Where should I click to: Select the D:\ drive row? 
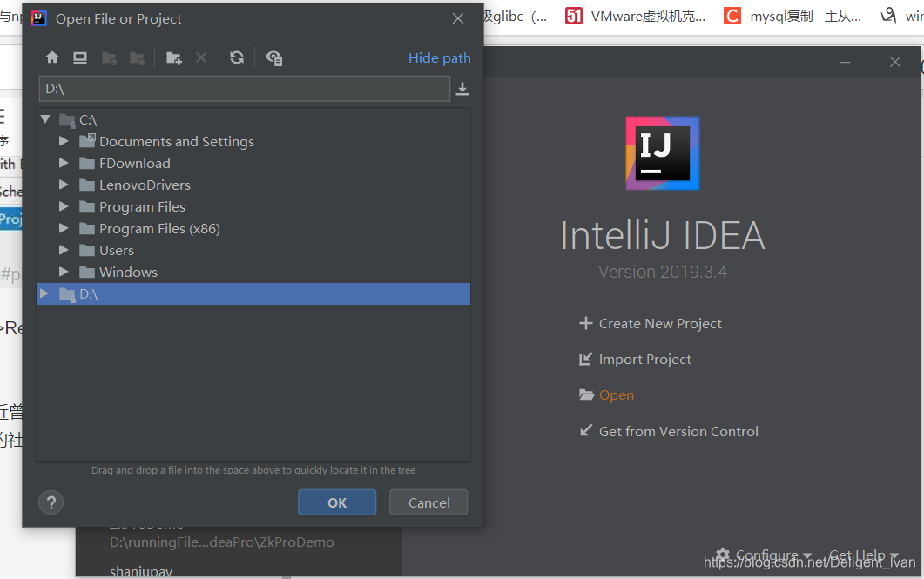(253, 294)
